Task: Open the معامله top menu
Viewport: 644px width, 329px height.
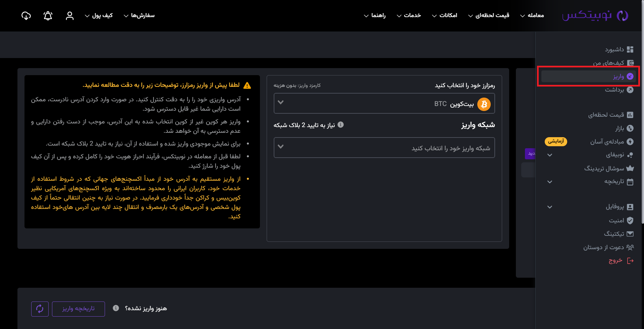Action: (532, 15)
